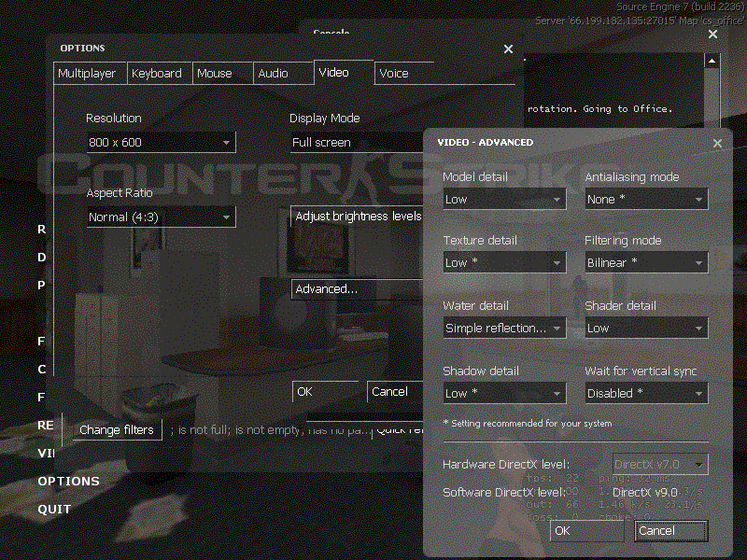Open the Keyboard options tab
The image size is (747, 560).
point(160,74)
